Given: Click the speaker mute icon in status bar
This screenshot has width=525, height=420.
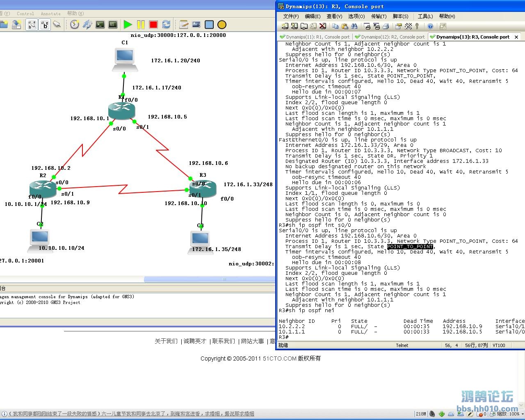Looking at the screenshot, I should click(432, 414).
